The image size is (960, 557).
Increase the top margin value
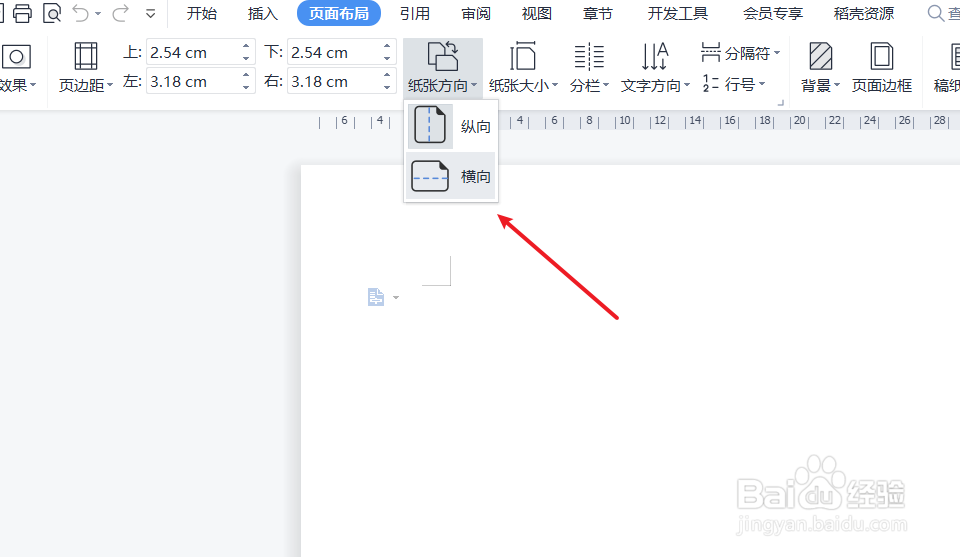[x=246, y=46]
